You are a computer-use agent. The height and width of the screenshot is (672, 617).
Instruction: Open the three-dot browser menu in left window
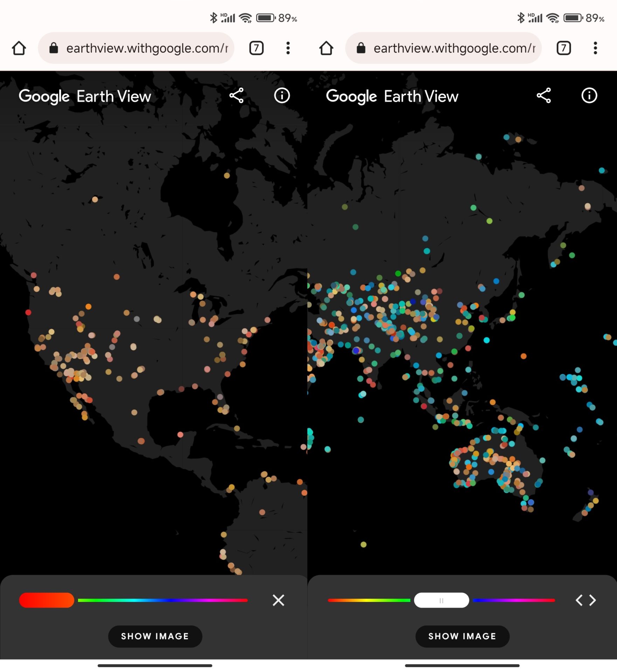288,48
